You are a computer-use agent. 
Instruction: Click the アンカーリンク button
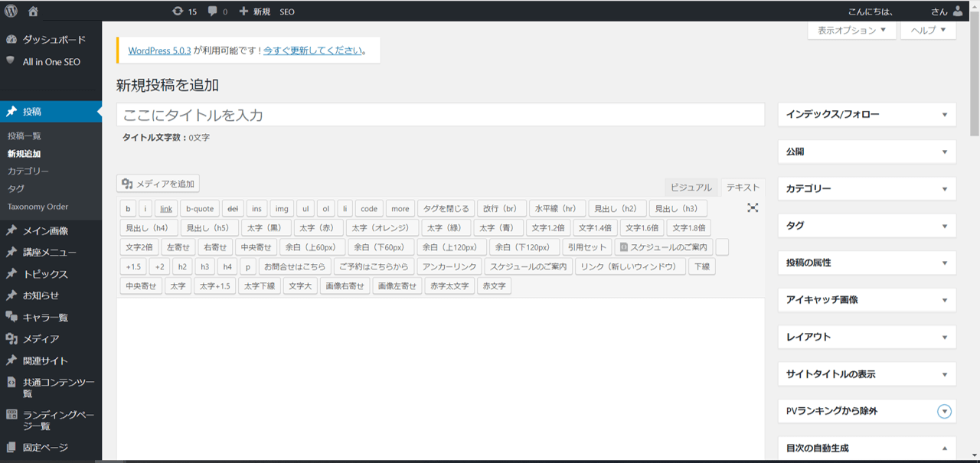450,266
